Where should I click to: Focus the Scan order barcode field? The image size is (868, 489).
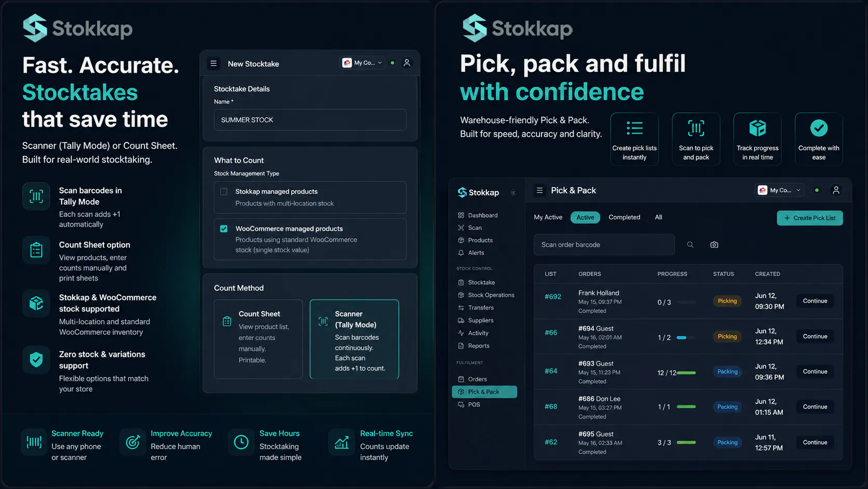604,245
